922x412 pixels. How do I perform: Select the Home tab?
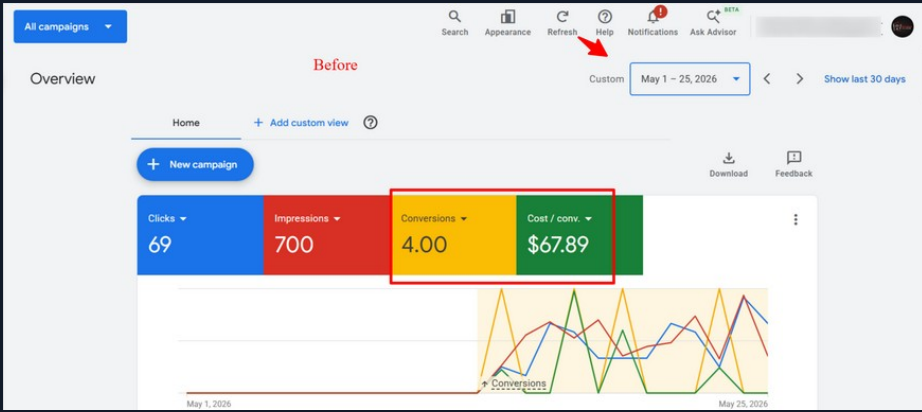(186, 123)
